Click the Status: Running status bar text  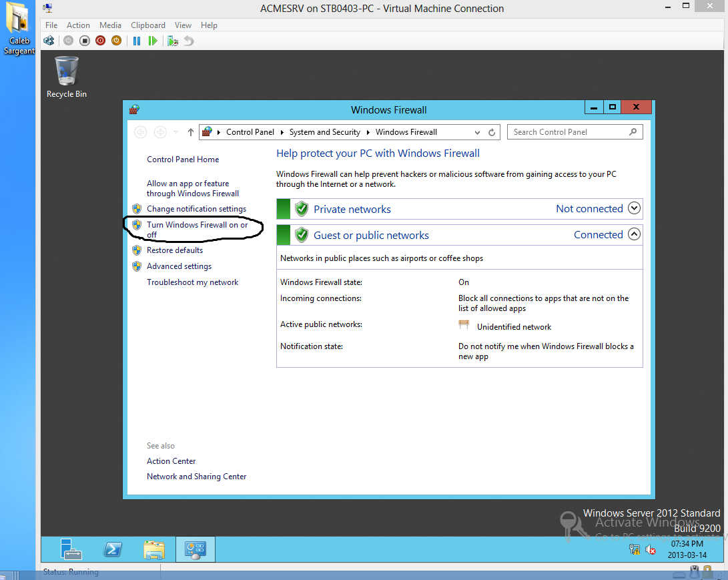[71, 572]
